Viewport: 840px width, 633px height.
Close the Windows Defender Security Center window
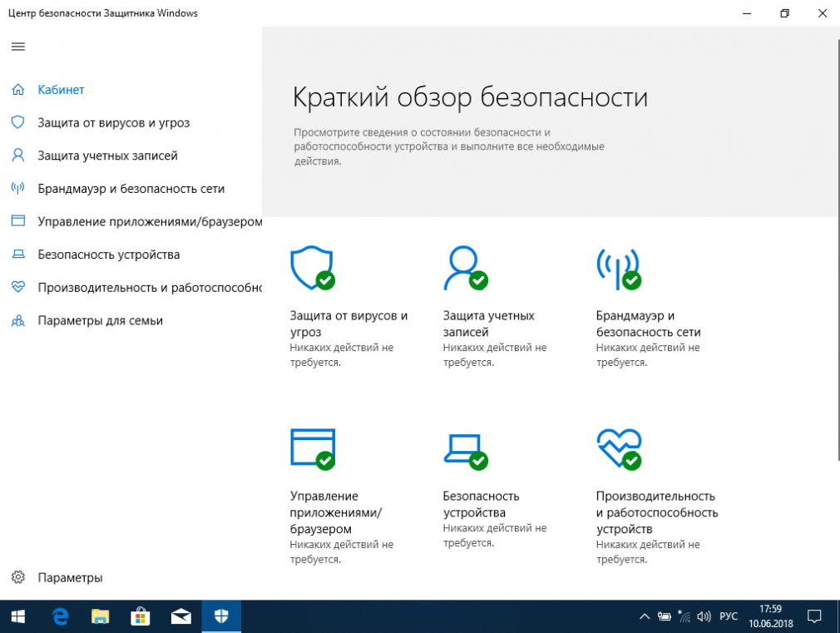823,13
